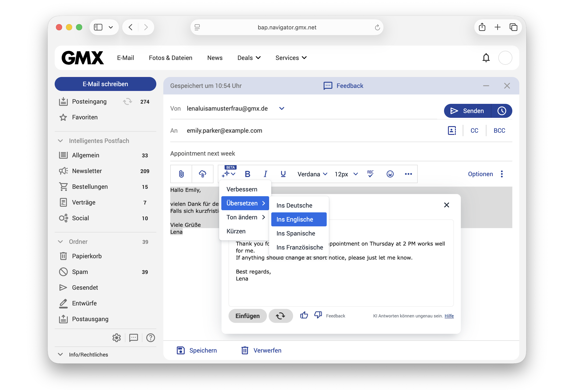Screen dimensions: 588x390
Task: Click the attach file paperclip icon
Action: (181, 174)
